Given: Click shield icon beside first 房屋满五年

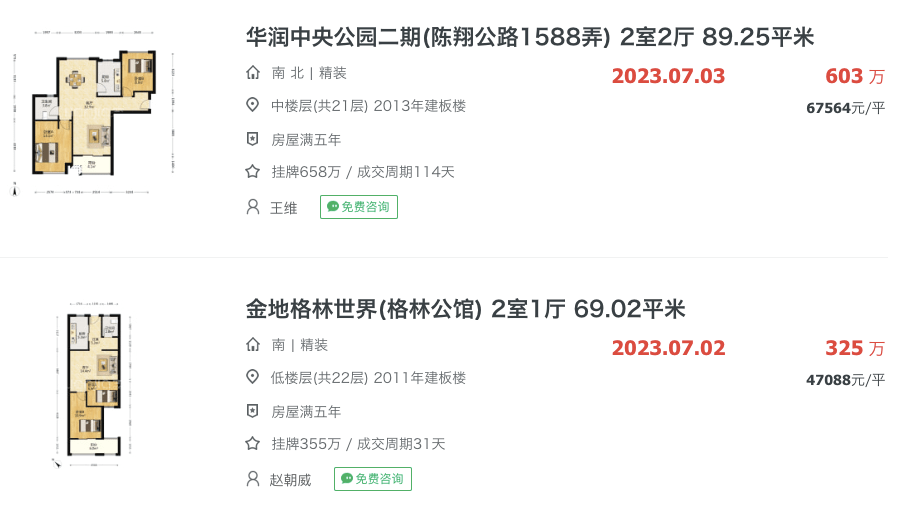Looking at the screenshot, I should [253, 139].
